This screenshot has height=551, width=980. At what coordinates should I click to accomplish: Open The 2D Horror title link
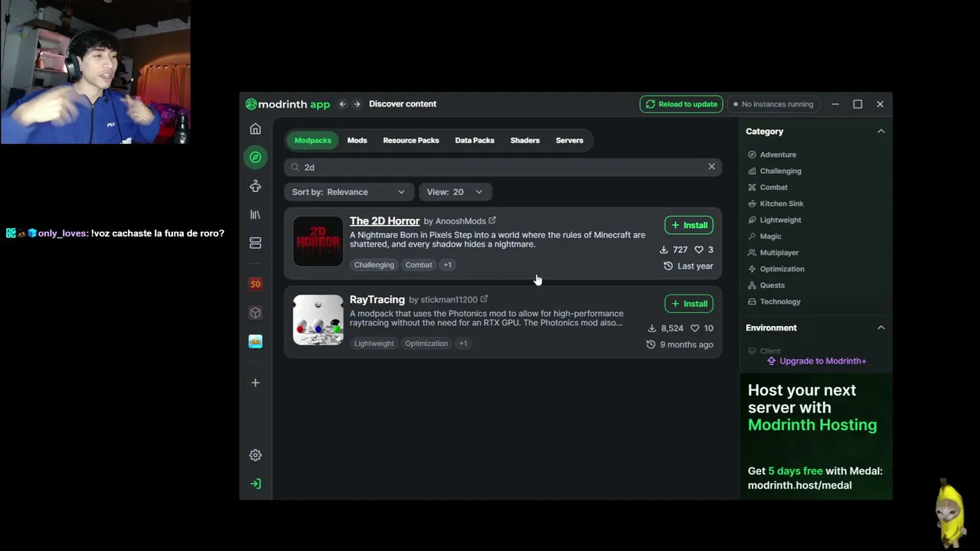(384, 221)
